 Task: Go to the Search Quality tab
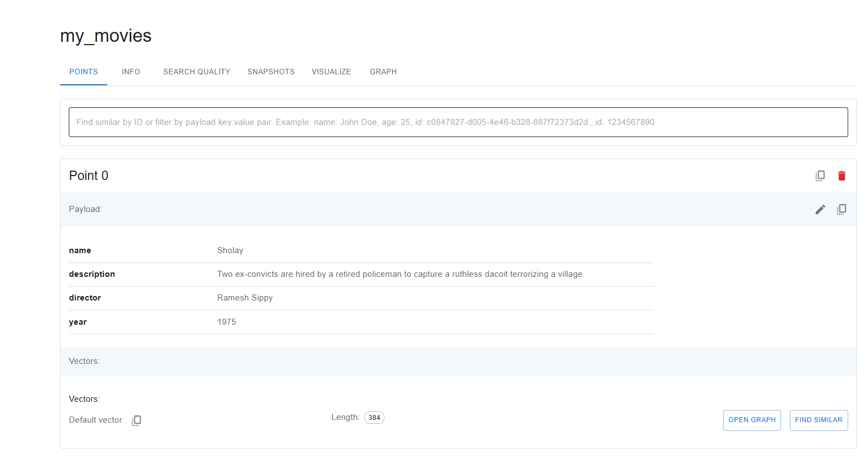point(197,72)
